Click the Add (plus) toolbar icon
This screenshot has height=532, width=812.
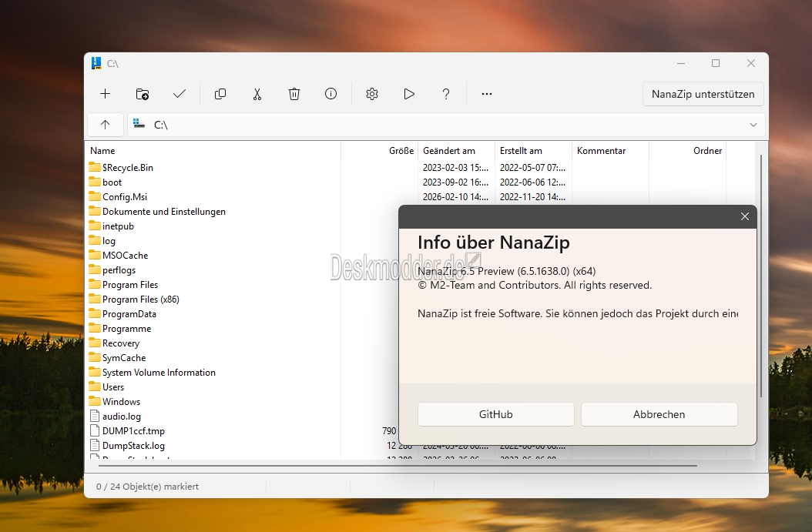pos(106,94)
